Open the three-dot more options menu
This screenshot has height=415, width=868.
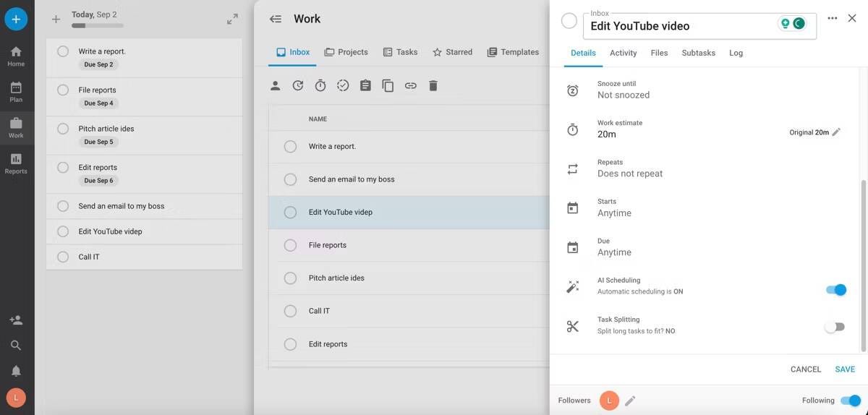coord(833,19)
